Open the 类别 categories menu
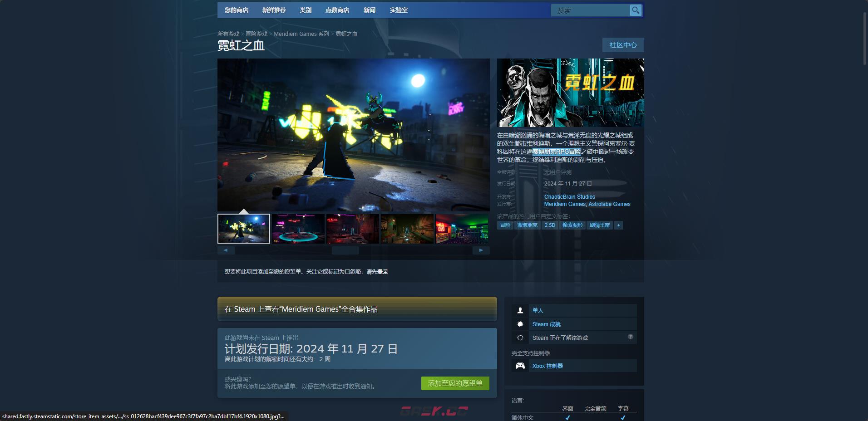 tap(306, 10)
